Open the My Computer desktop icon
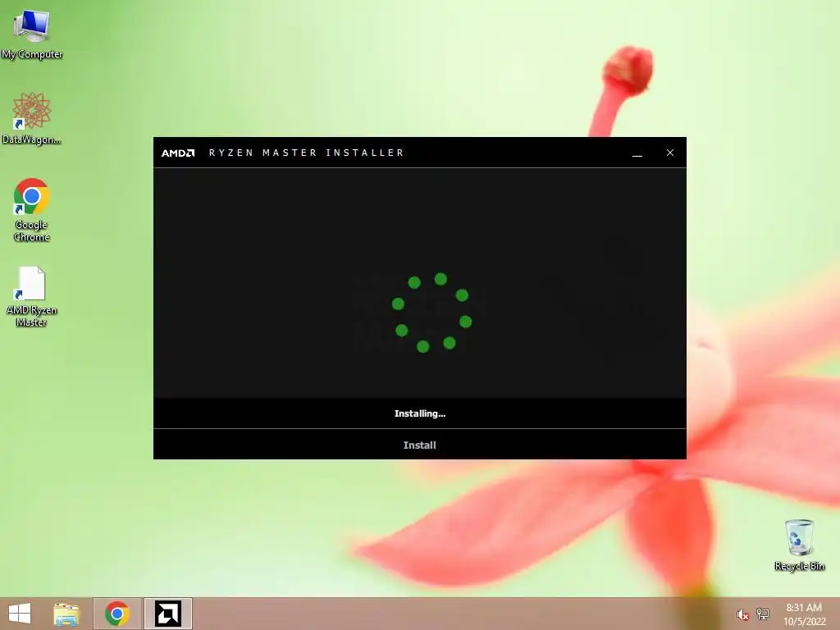Screen dimensions: 840x630 32,34
